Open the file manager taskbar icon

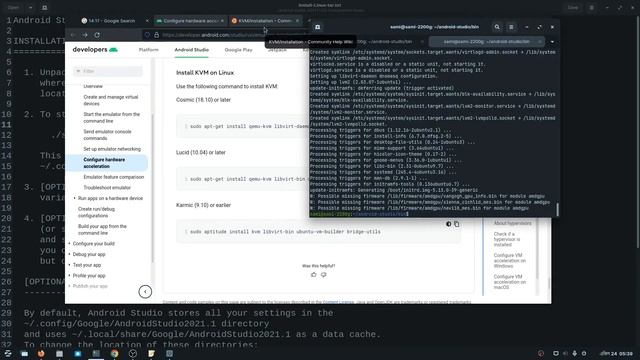tap(24, 353)
